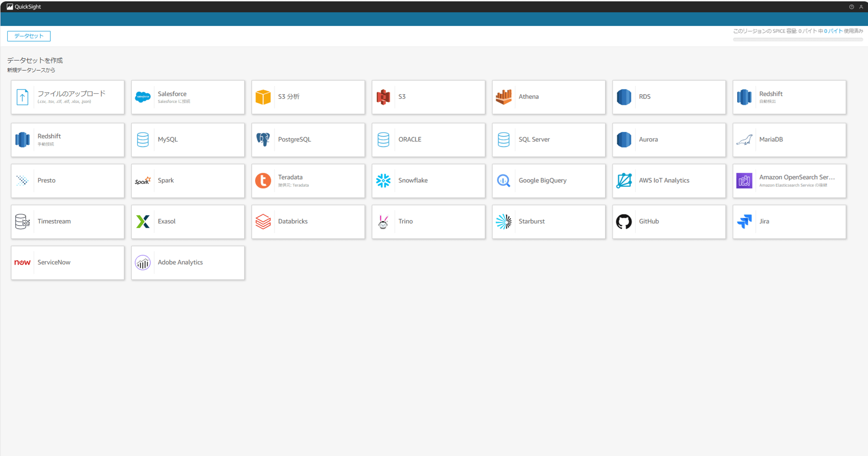The width and height of the screenshot is (868, 456).
Task: Choose the Spark logo icon
Action: [143, 180]
